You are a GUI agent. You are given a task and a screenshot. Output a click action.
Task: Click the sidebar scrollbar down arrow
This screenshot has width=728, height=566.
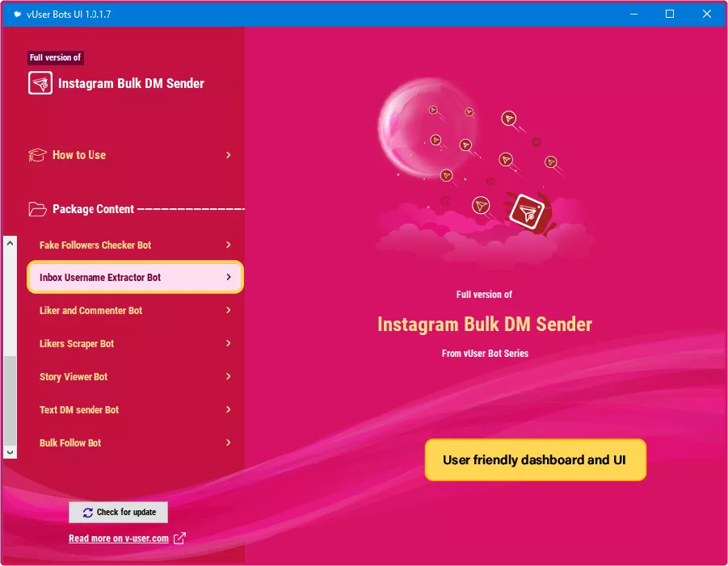point(10,452)
